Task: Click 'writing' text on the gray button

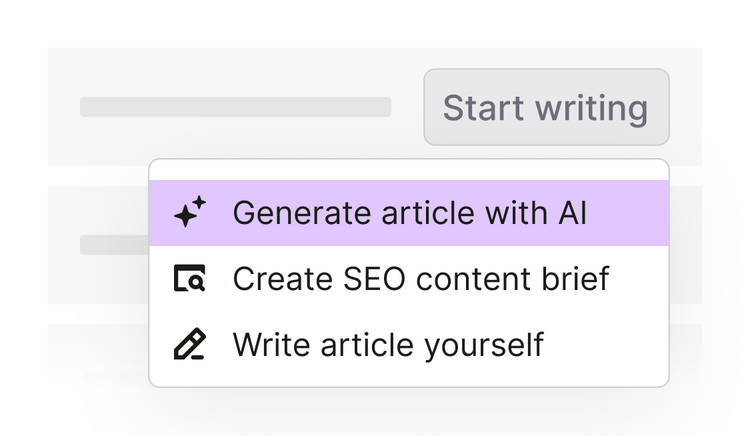Action: (x=592, y=109)
